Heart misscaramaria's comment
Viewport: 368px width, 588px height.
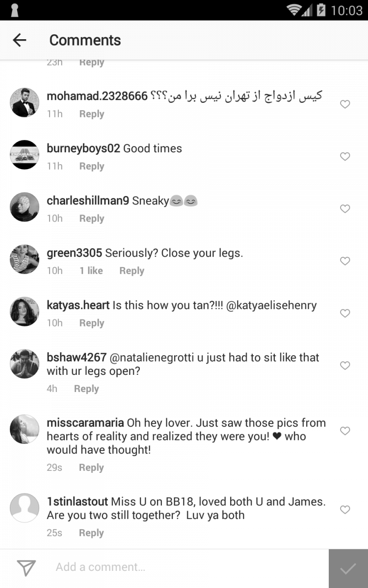click(345, 431)
